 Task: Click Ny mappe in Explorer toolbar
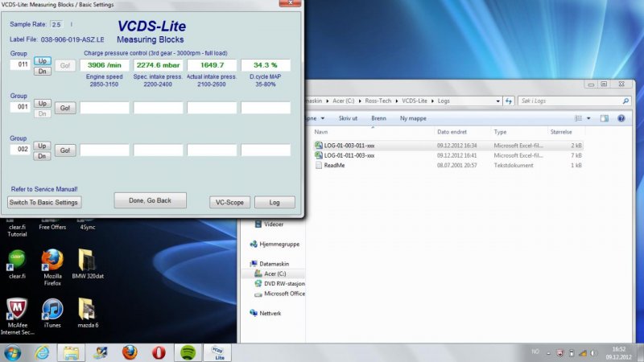[x=413, y=118]
